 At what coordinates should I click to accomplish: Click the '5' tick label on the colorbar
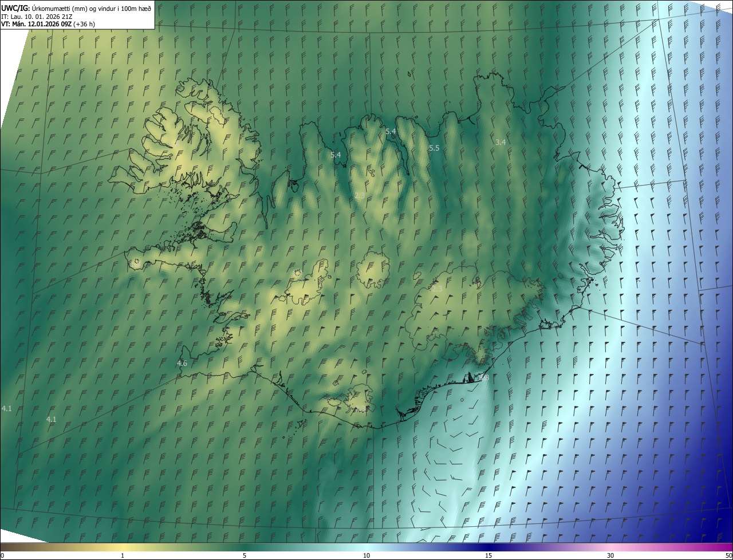click(245, 555)
